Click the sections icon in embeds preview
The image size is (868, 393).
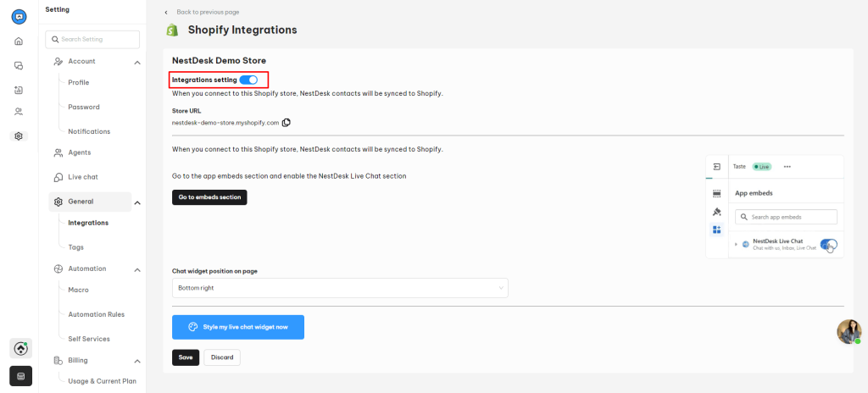[x=717, y=194]
